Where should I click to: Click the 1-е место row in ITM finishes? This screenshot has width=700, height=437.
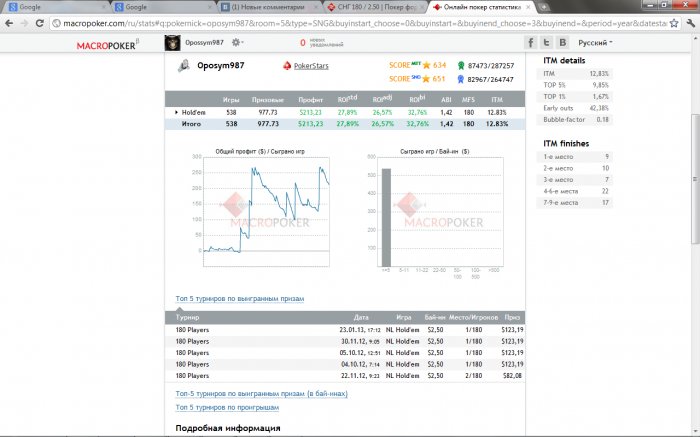click(x=575, y=157)
